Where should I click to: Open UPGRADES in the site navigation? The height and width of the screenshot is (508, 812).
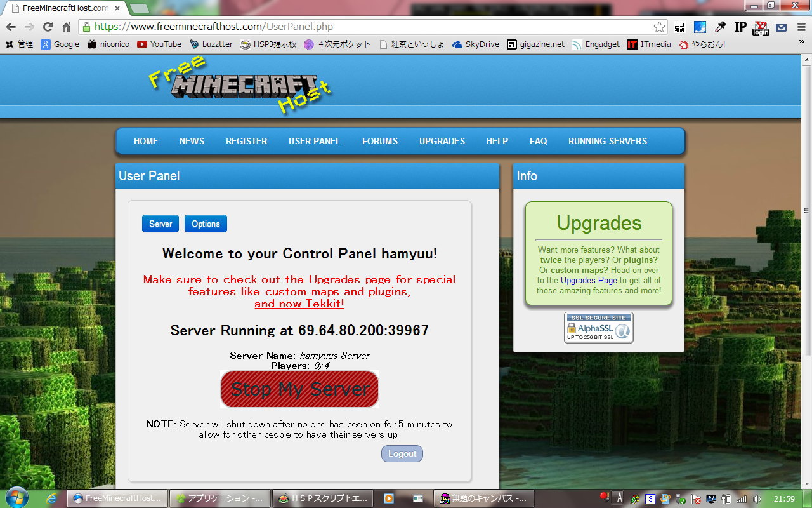click(442, 141)
